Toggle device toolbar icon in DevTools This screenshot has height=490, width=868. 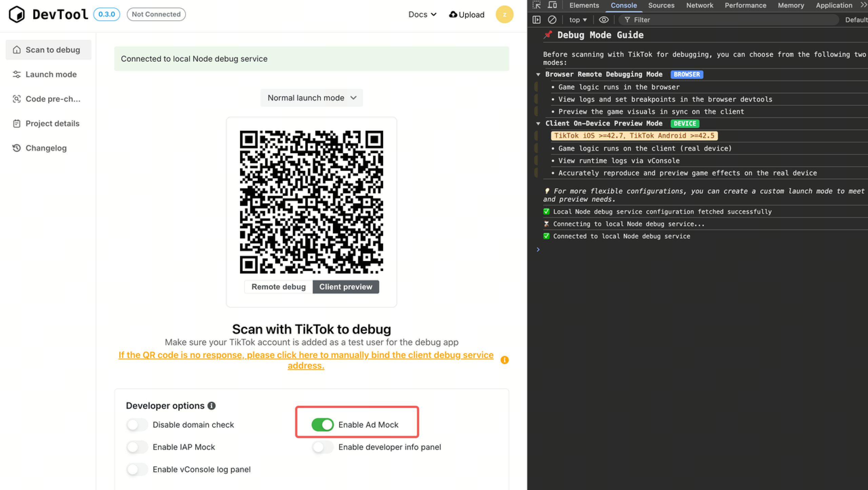[552, 5]
